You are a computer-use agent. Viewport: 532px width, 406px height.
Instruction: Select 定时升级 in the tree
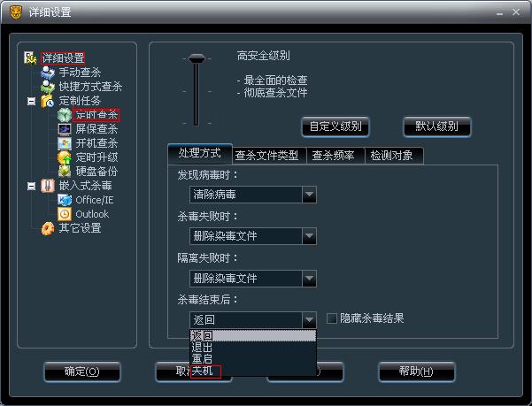click(96, 157)
